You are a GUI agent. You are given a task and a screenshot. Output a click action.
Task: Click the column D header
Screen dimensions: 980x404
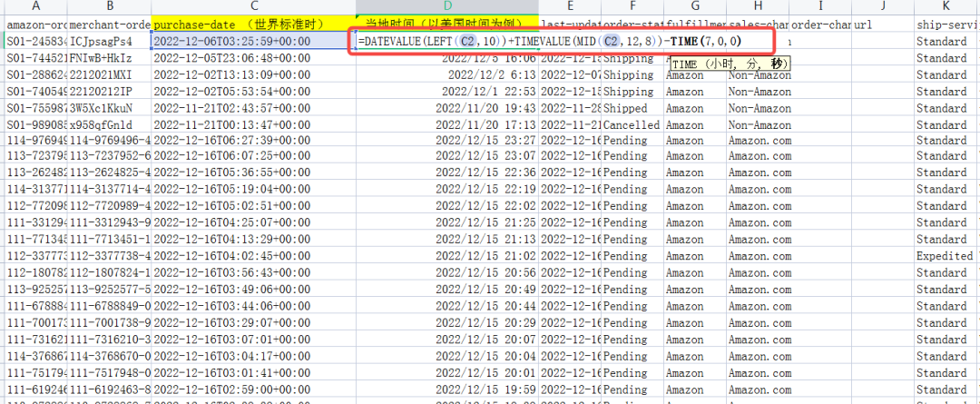[446, 7]
